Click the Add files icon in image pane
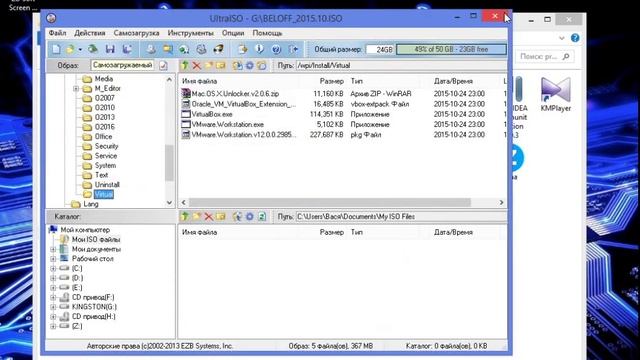The image size is (640, 360). 237,65
